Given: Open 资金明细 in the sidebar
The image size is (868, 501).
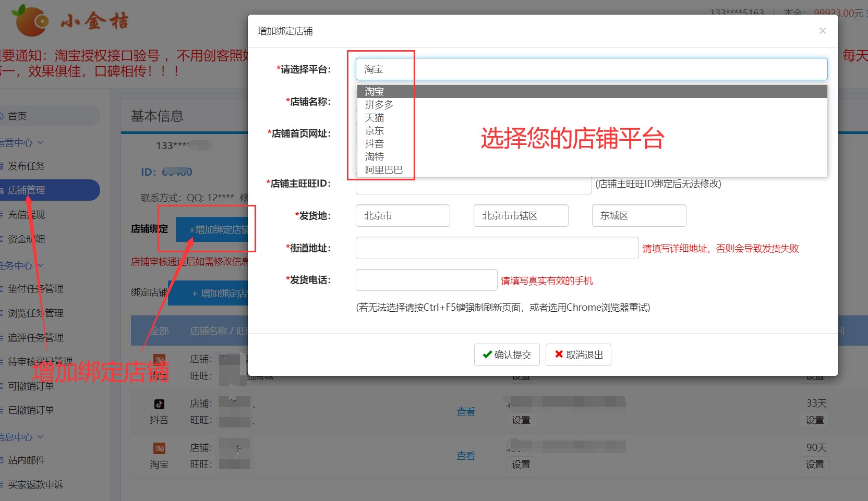Looking at the screenshot, I should (x=26, y=239).
